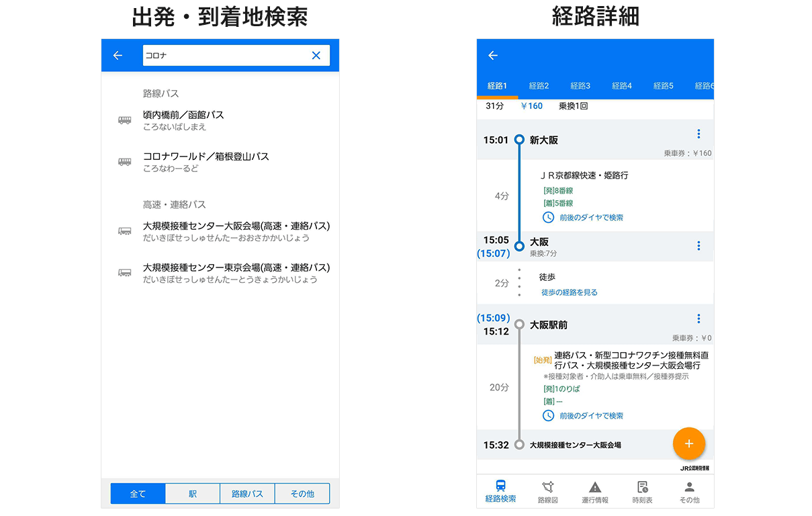
Task: Open the more options menu for 大阪 station
Action: pos(698,246)
